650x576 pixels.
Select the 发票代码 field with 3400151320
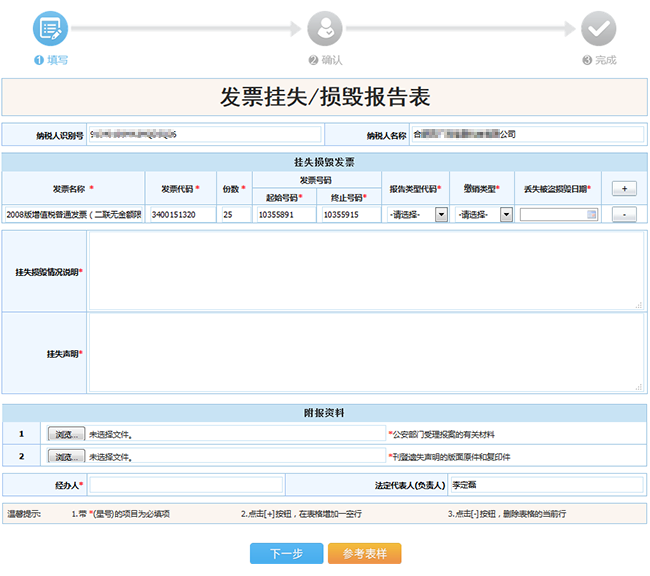click(183, 214)
